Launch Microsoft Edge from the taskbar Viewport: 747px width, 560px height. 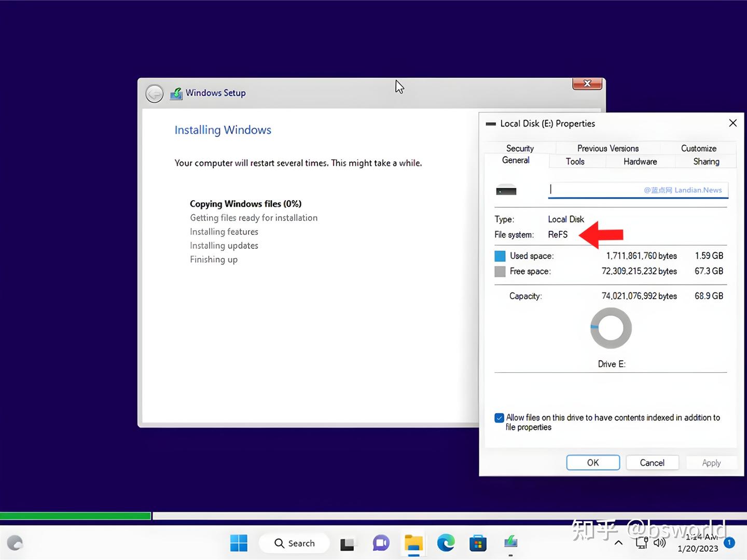coord(446,543)
